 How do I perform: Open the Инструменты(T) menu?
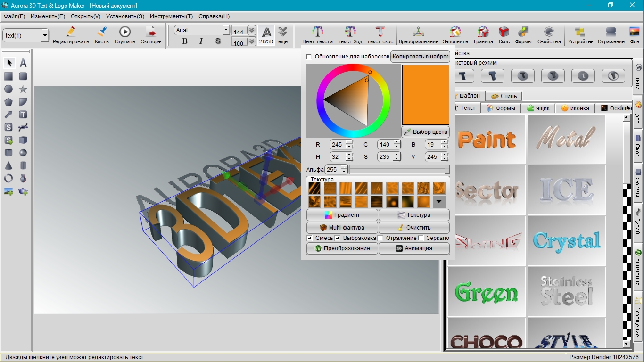171,16
